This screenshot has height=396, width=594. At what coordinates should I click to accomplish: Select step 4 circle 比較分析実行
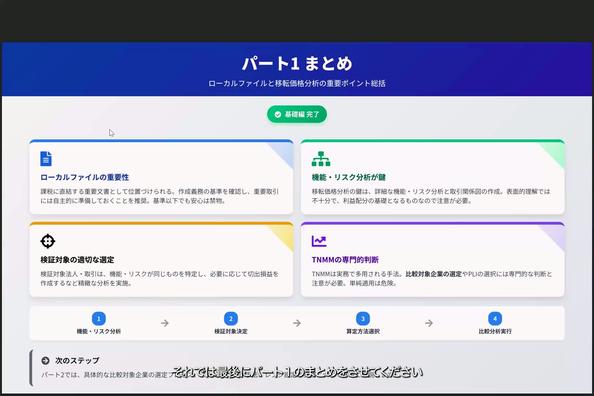[495, 319]
